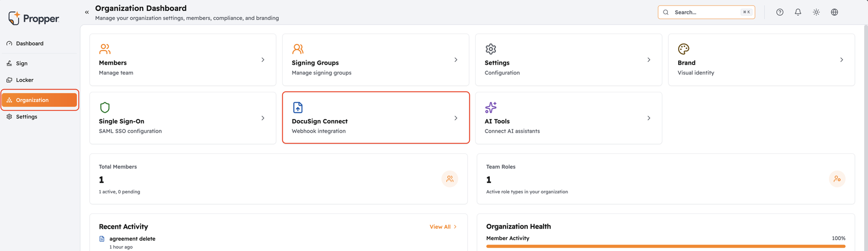
Task: Open the Settings Configuration card title
Action: click(497, 63)
